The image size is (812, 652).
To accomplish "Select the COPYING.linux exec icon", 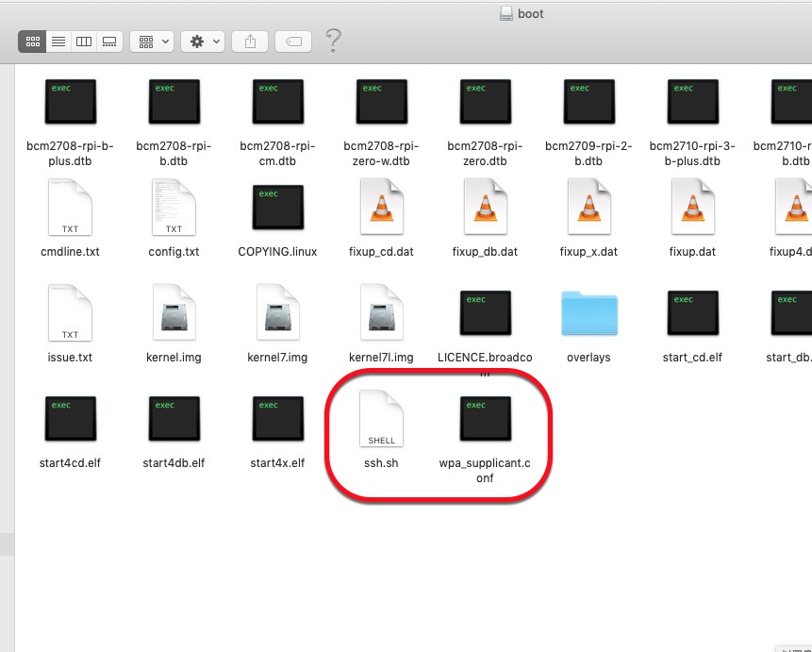I will [277, 208].
